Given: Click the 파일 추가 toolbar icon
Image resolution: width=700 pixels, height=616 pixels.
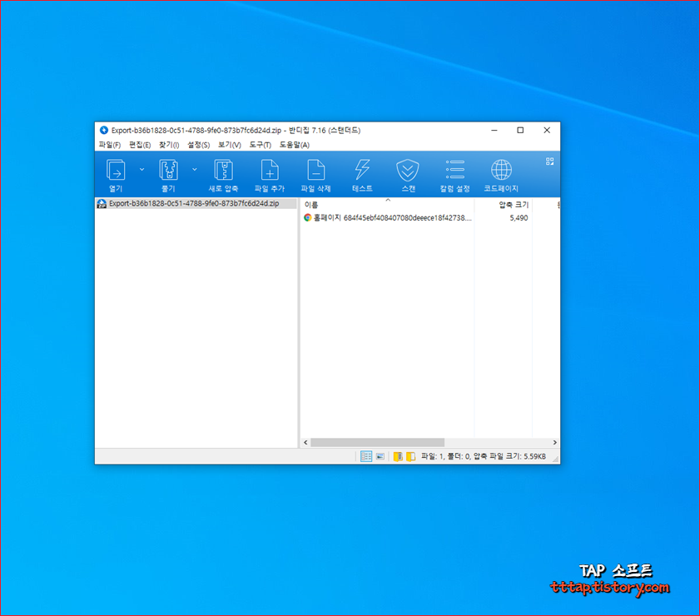Looking at the screenshot, I should coord(270,175).
